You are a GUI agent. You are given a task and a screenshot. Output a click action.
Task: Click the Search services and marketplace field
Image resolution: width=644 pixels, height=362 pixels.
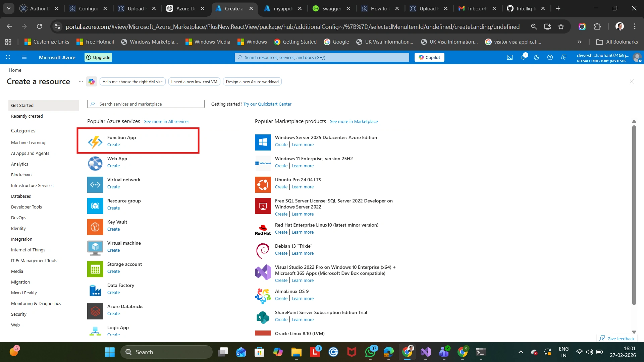tap(146, 104)
